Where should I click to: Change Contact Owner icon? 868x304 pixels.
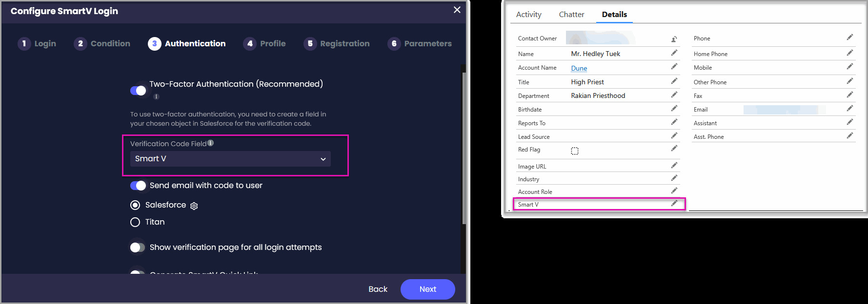pyautogui.click(x=674, y=39)
